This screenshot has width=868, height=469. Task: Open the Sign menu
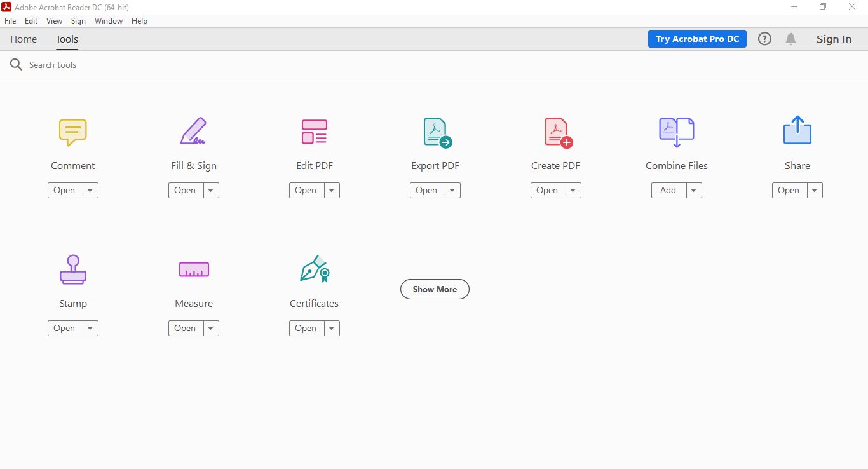point(78,21)
